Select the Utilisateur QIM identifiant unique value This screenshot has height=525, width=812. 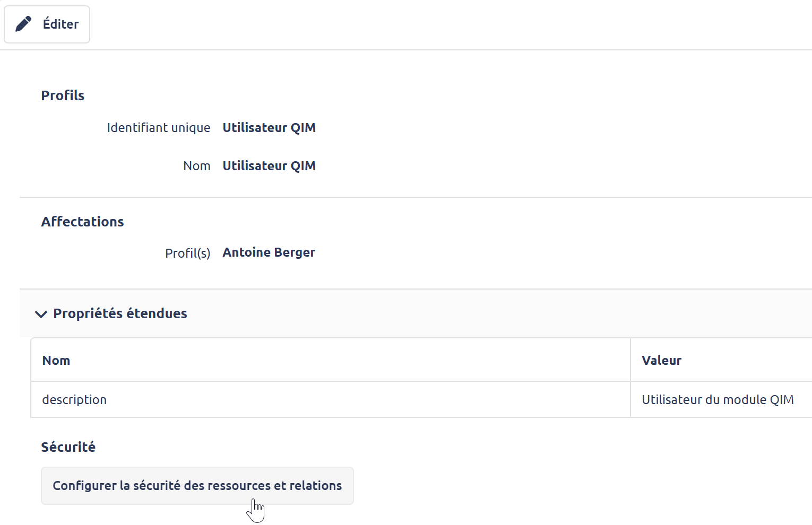[x=269, y=127]
